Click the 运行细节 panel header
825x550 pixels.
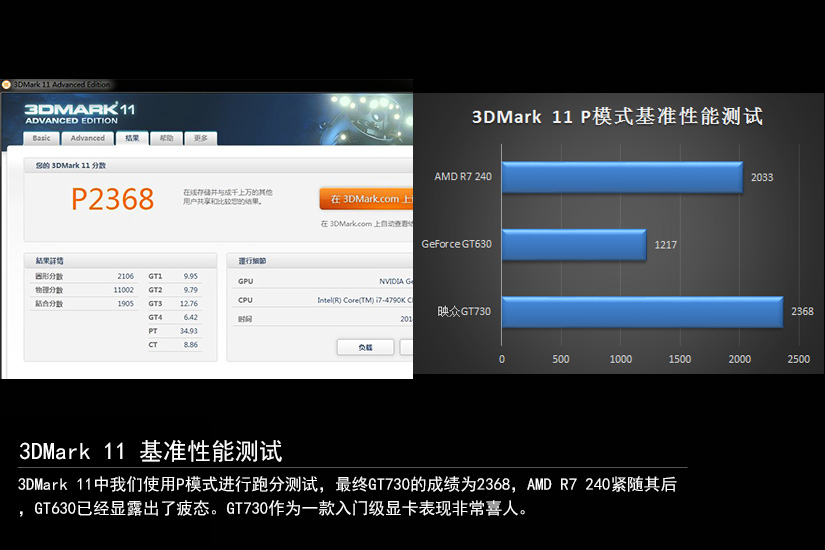[x=320, y=261]
